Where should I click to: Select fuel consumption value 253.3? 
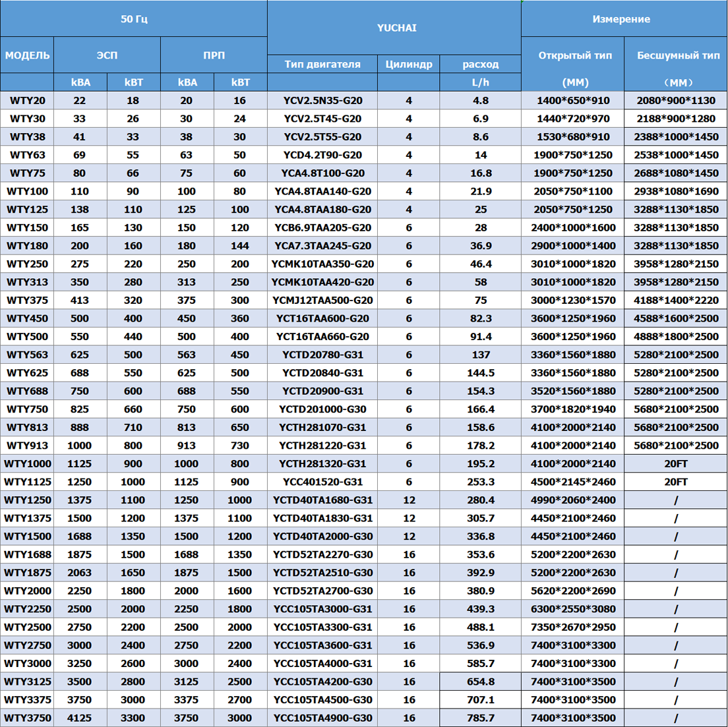click(x=481, y=482)
